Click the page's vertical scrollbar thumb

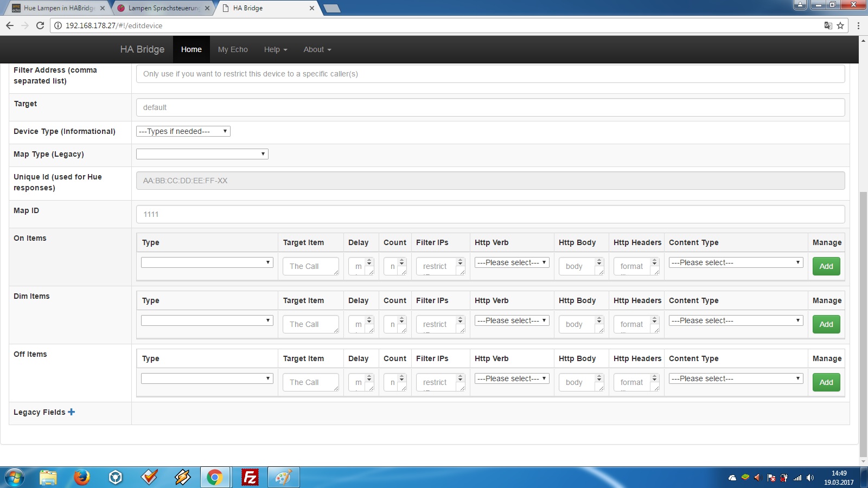(863, 324)
